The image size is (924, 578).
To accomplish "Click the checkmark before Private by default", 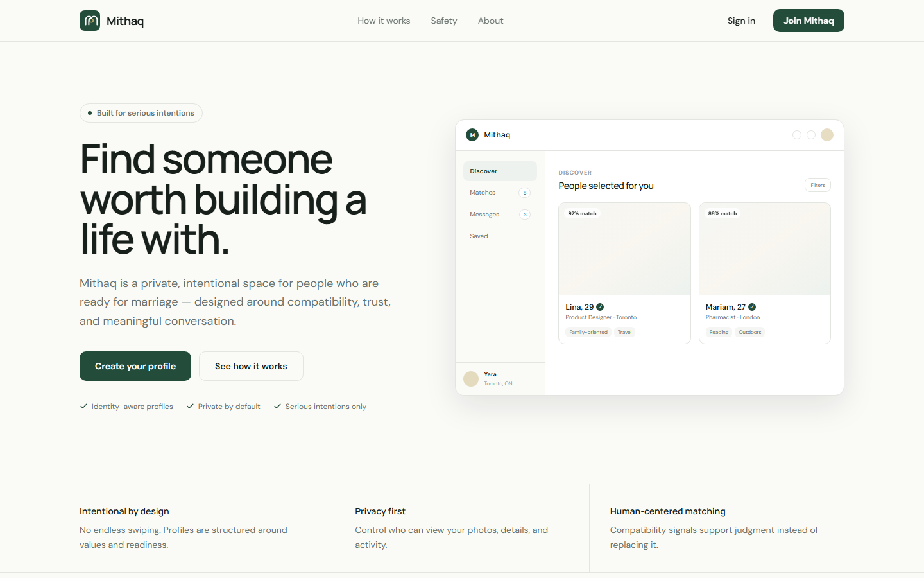I will (190, 406).
